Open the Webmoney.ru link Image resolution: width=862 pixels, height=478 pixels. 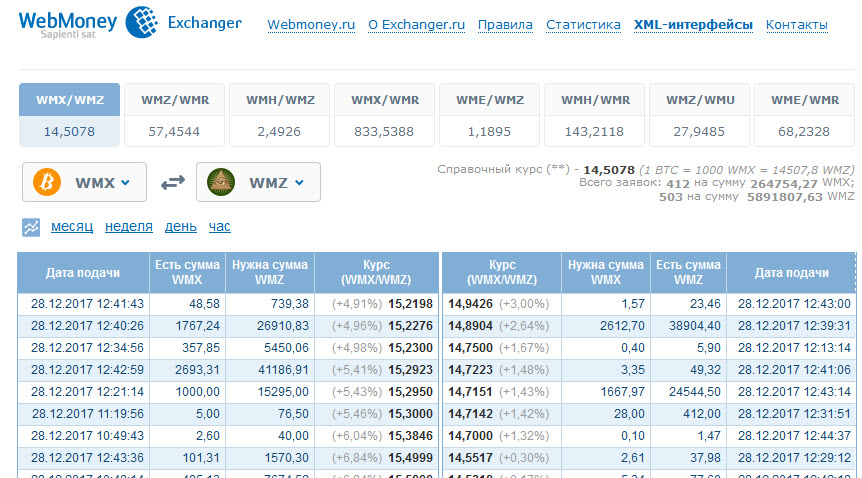(x=311, y=25)
